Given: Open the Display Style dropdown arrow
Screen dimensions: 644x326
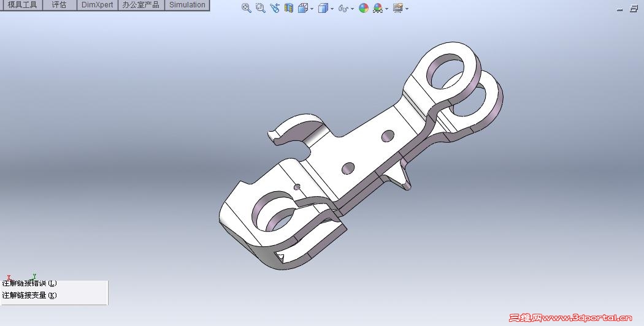Looking at the screenshot, I should pos(332,9).
